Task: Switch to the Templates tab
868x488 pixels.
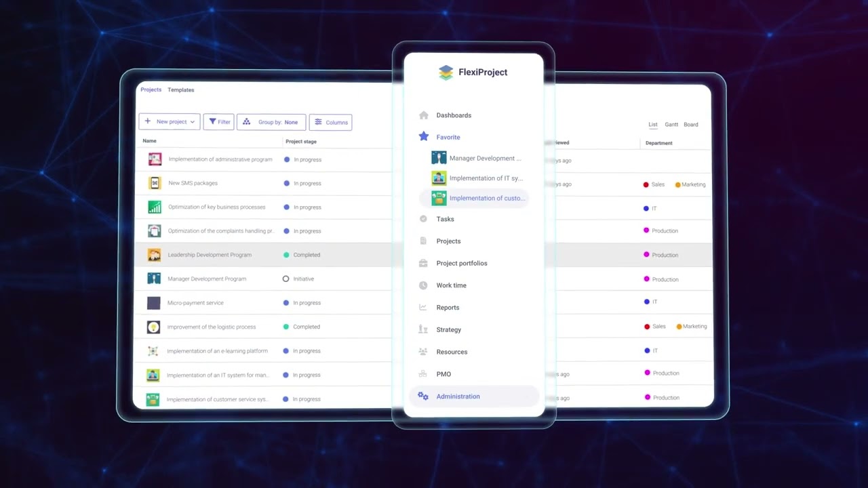Action: click(x=181, y=89)
